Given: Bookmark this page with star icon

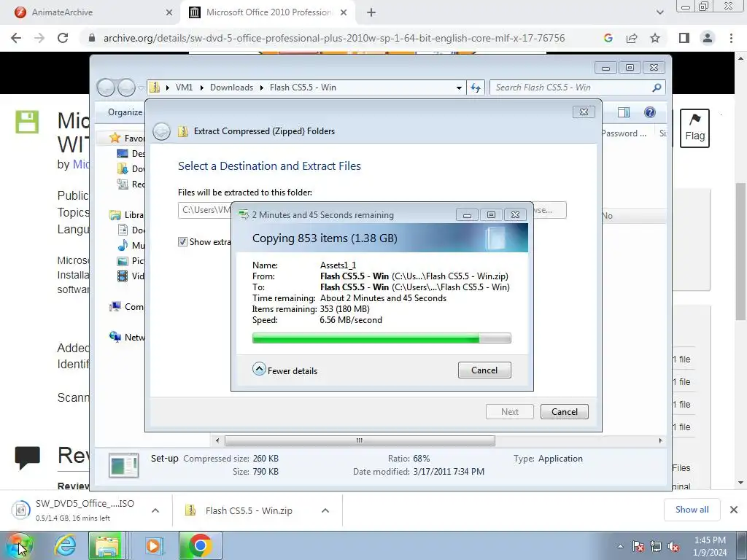Looking at the screenshot, I should [655, 38].
